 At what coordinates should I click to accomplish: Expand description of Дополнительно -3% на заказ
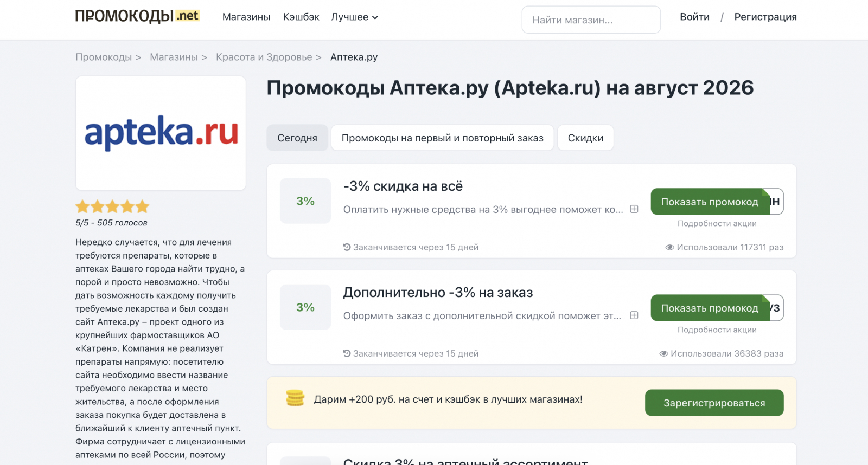point(634,315)
